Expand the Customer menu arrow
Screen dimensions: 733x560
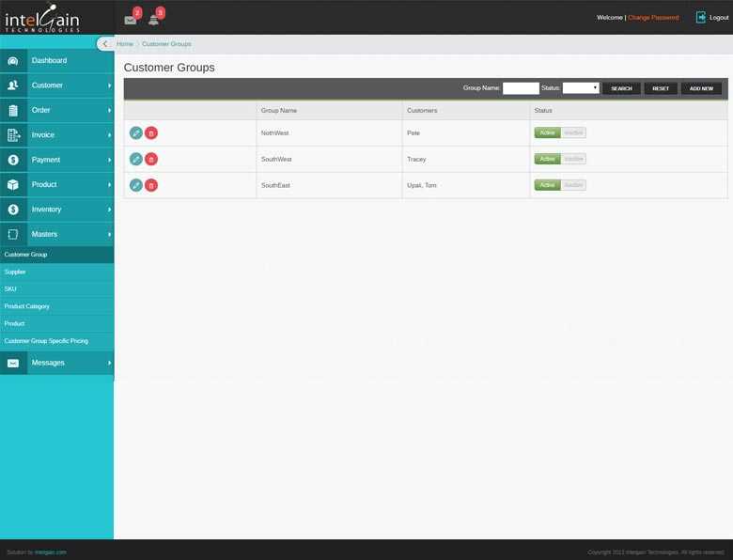tap(109, 86)
